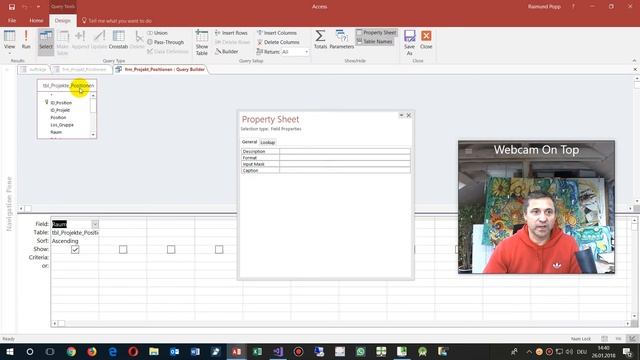
Task: Open Chrome from the taskbar
Action: (71, 351)
